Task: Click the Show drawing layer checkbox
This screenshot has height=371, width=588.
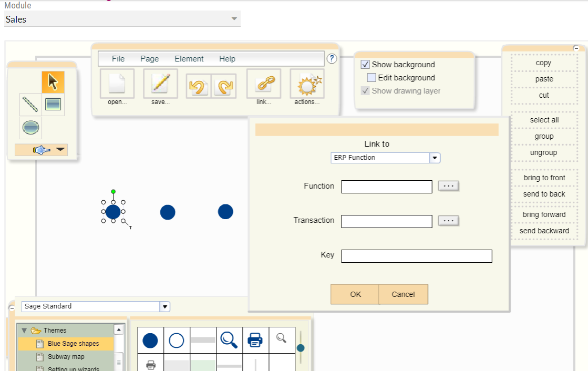Action: click(366, 90)
